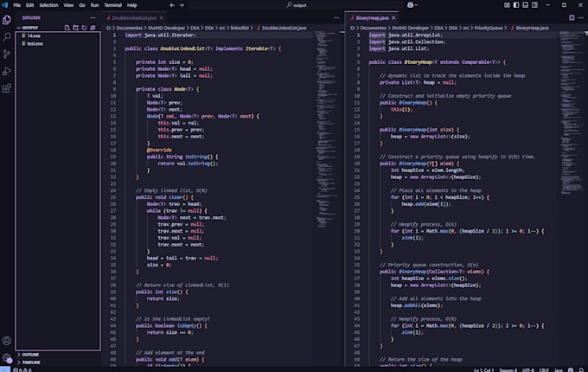Click PriorityQueue in right breadcrumb
Image resolution: width=588 pixels, height=372 pixels.
(x=489, y=28)
